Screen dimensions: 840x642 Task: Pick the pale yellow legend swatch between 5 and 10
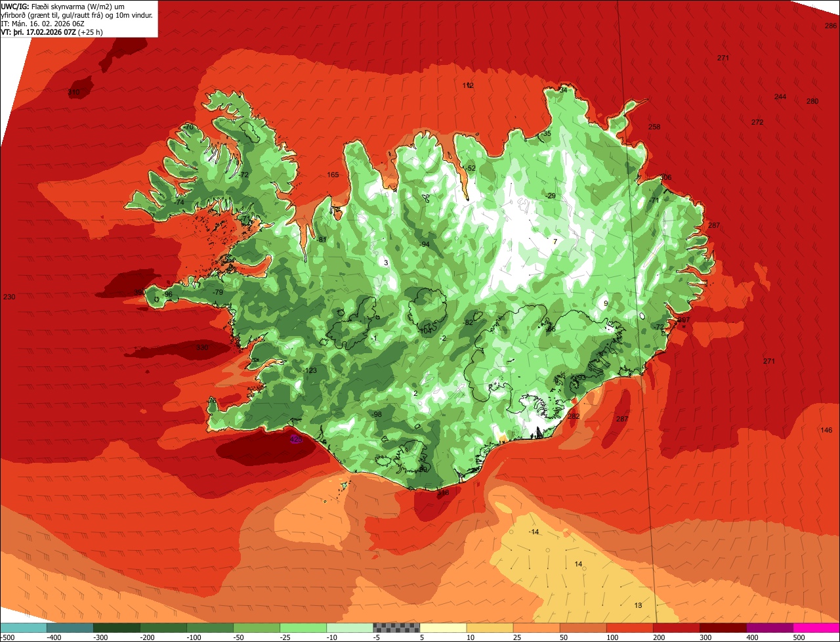click(443, 628)
